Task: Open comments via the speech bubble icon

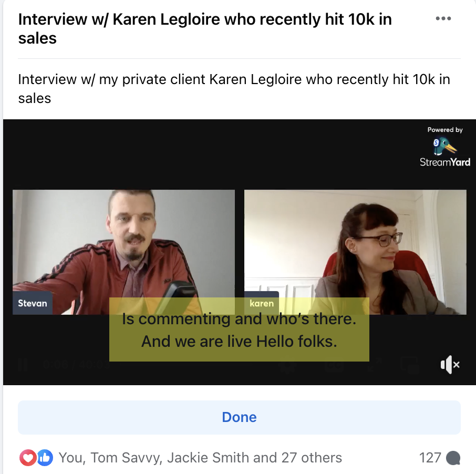Action: (x=453, y=458)
